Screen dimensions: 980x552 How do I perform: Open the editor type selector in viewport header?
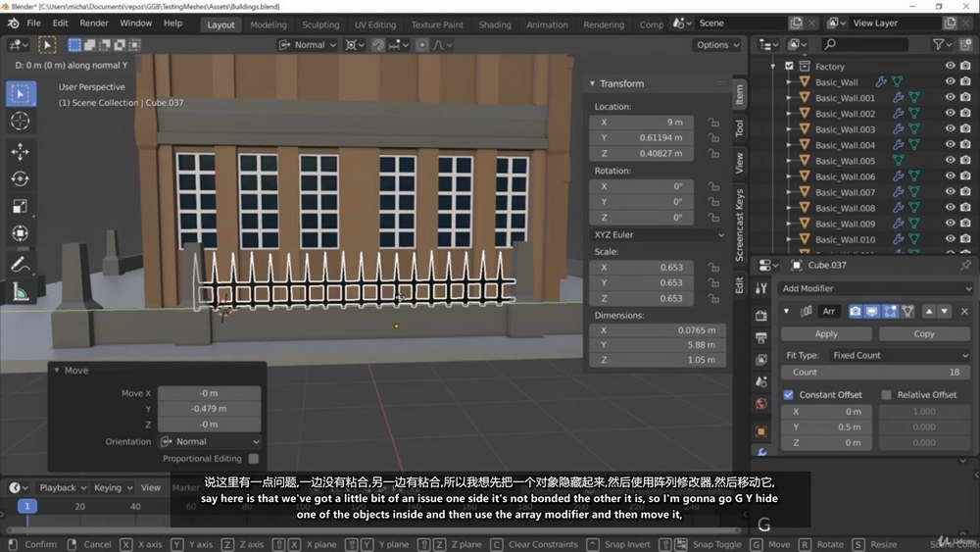pos(18,45)
